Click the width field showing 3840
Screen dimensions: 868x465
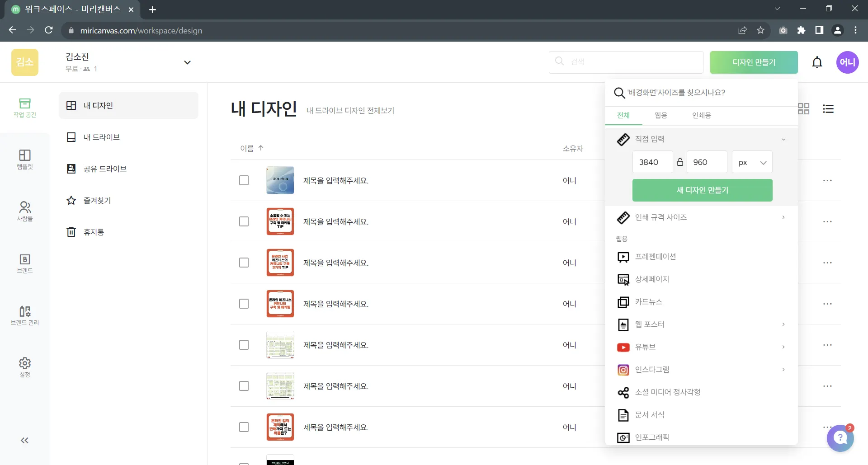click(653, 162)
